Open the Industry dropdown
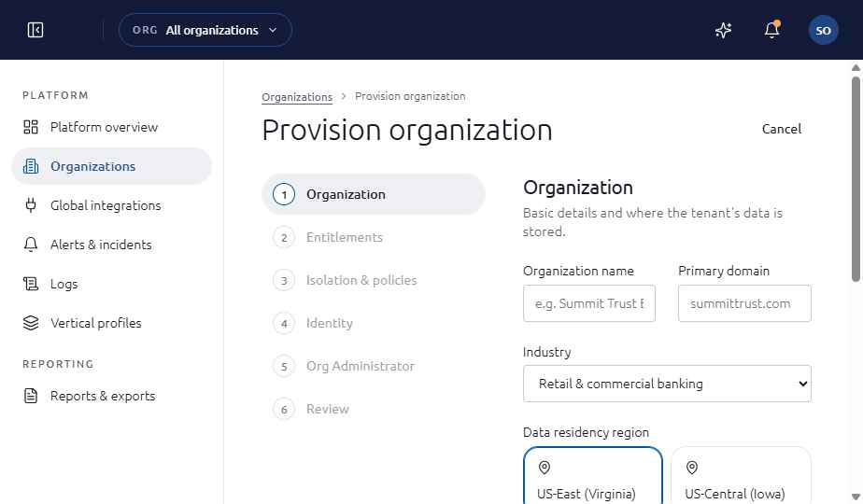 click(x=667, y=384)
